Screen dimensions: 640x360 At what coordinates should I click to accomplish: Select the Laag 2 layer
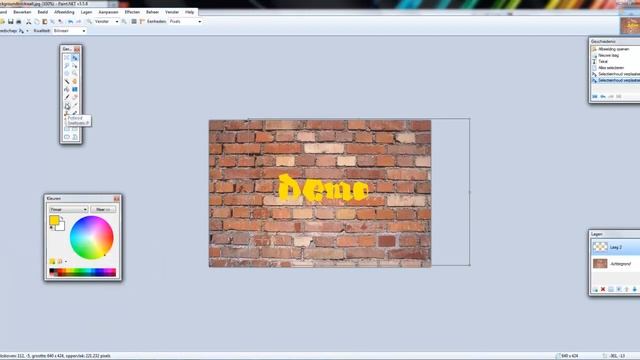coord(616,247)
